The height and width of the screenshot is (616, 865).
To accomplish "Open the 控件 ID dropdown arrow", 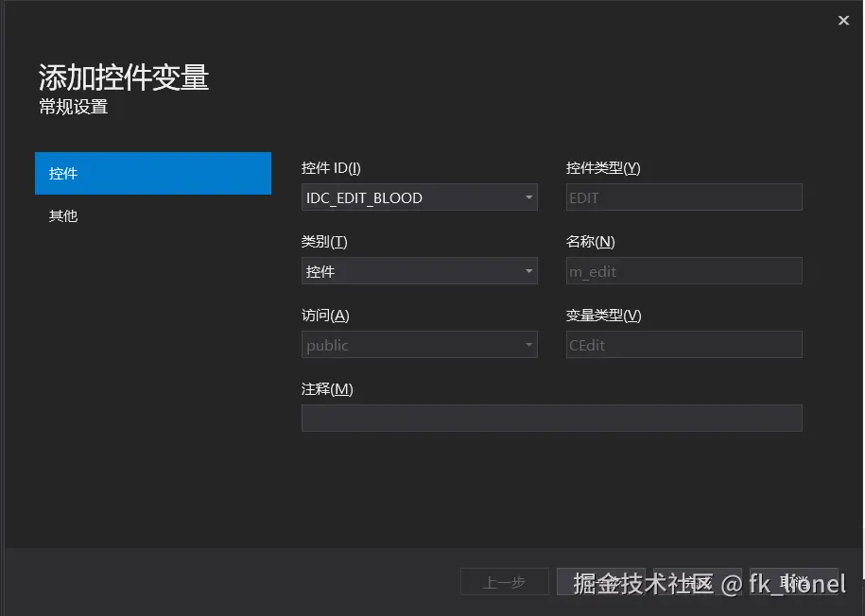I will 528,197.
